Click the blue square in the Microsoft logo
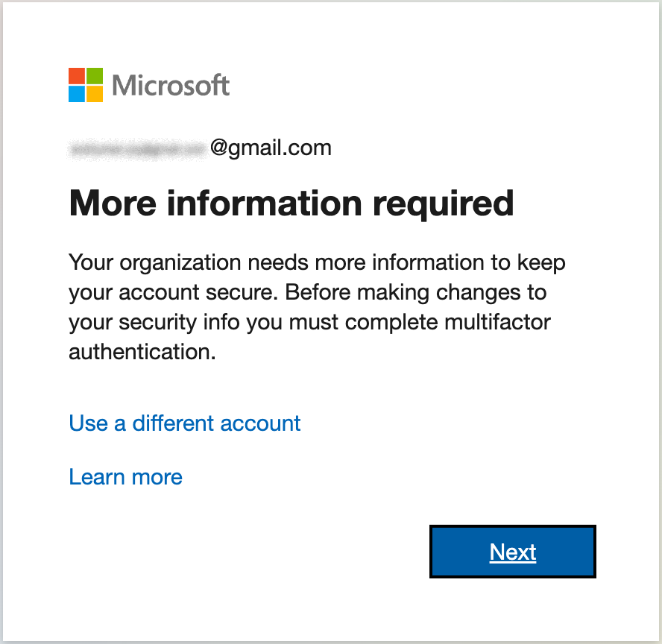The image size is (662, 644). tap(77, 93)
